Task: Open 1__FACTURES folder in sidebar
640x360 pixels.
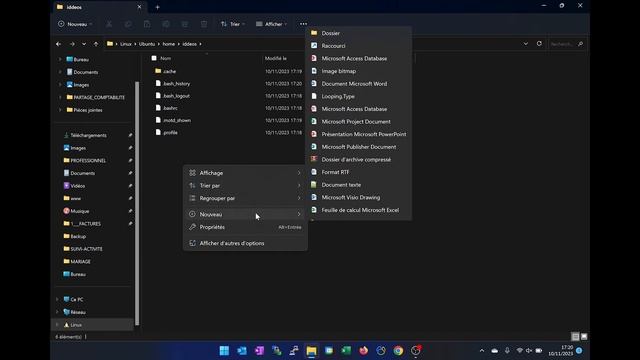Action: click(x=82, y=224)
